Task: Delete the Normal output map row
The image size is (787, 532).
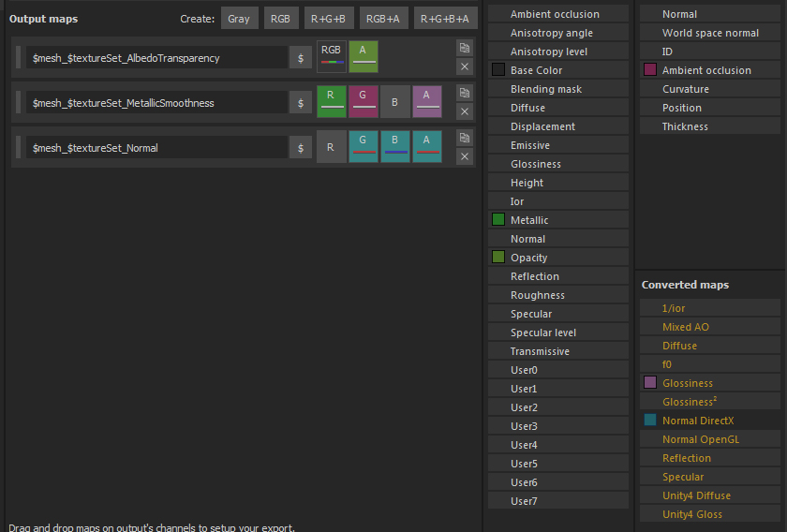Action: (465, 156)
